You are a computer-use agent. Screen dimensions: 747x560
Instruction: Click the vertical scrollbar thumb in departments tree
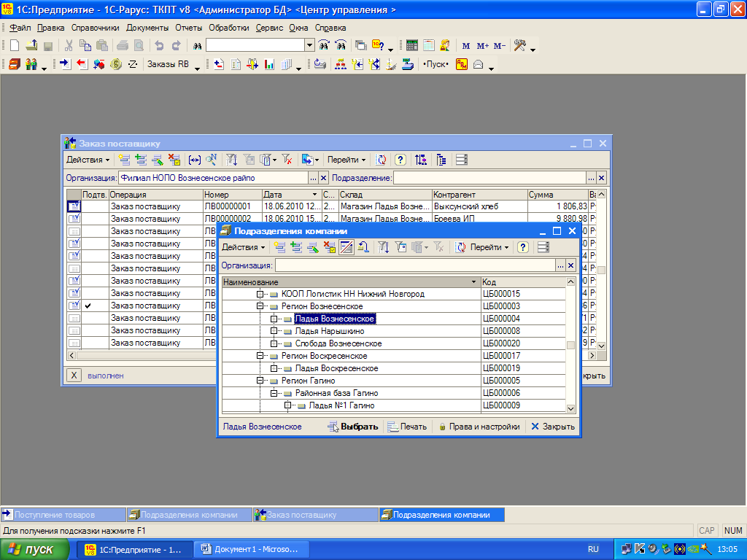[570, 345]
